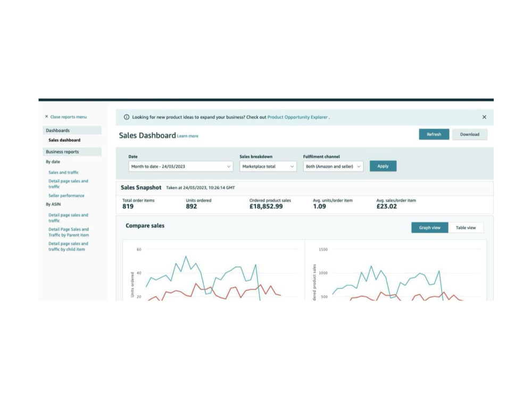532x399 pixels.
Task: Click the Compare sales heading
Action: 145,226
